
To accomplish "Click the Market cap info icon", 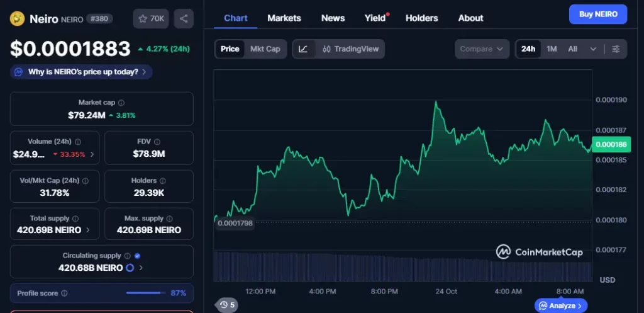I will pyautogui.click(x=121, y=103).
